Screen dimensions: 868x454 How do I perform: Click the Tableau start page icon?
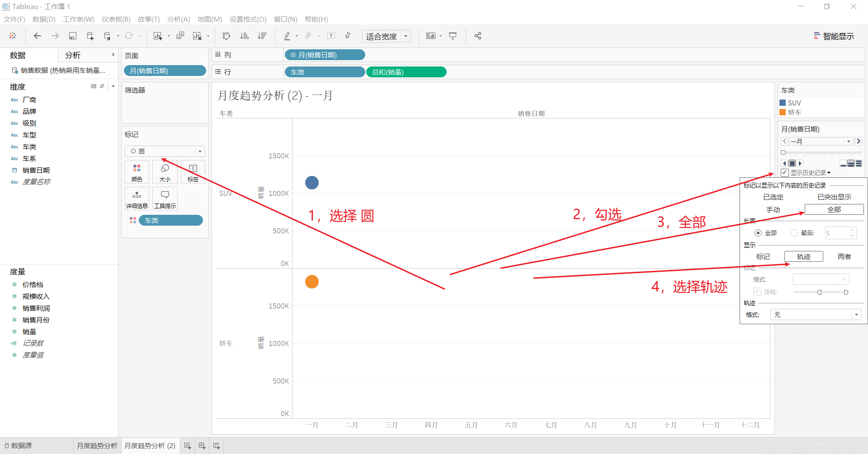click(x=13, y=36)
